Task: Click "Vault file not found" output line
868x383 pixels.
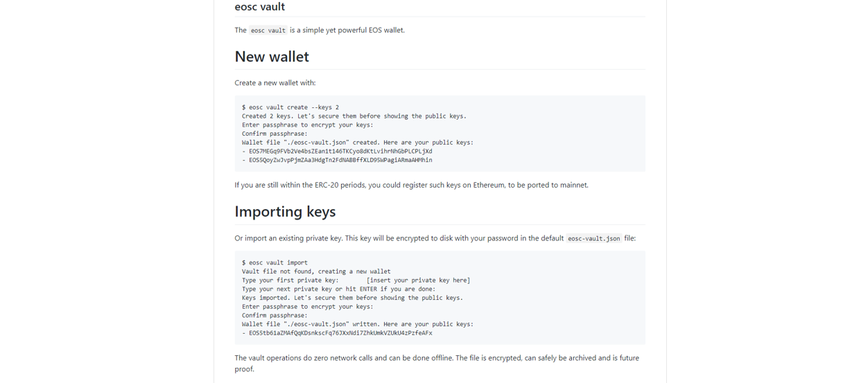Action: pyautogui.click(x=316, y=271)
